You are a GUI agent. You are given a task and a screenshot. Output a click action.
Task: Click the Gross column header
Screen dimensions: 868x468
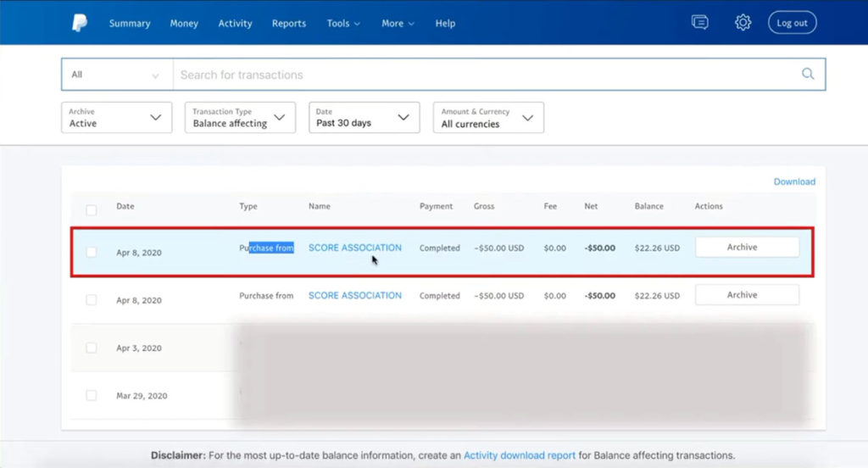[x=484, y=206]
